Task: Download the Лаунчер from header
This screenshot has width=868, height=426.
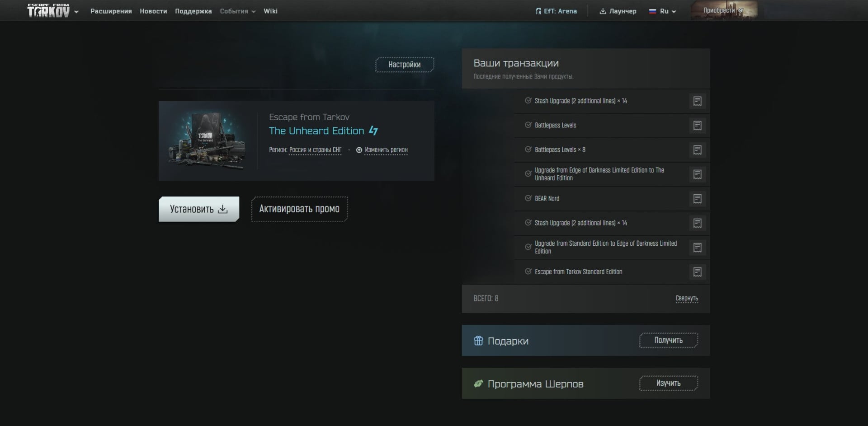Action: (x=618, y=11)
